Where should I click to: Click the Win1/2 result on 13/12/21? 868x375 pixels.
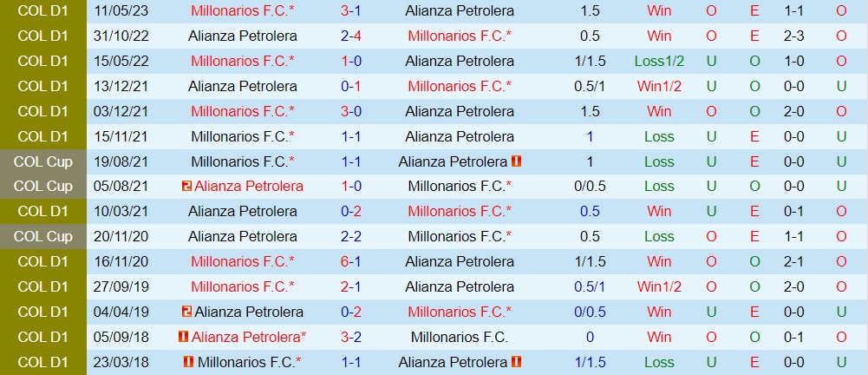click(659, 87)
